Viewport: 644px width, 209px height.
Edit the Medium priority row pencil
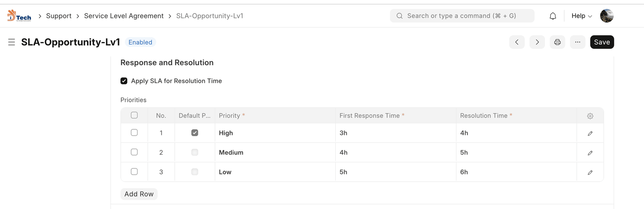click(590, 153)
